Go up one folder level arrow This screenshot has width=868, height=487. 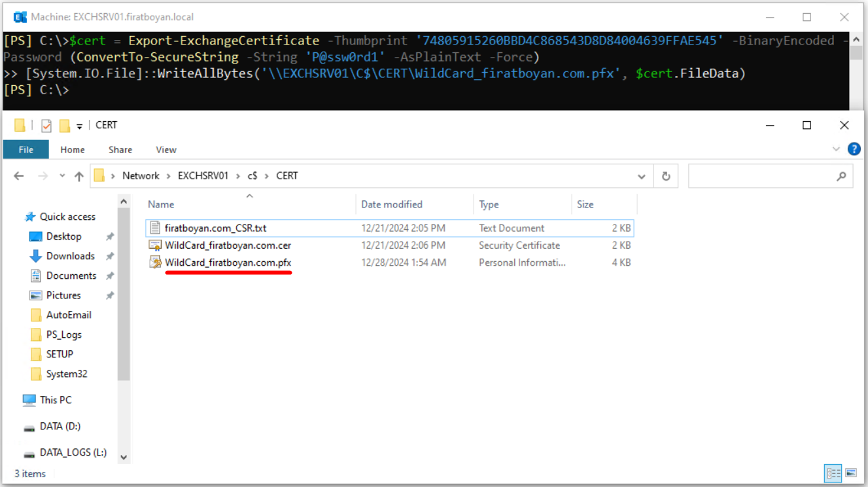pos(79,176)
